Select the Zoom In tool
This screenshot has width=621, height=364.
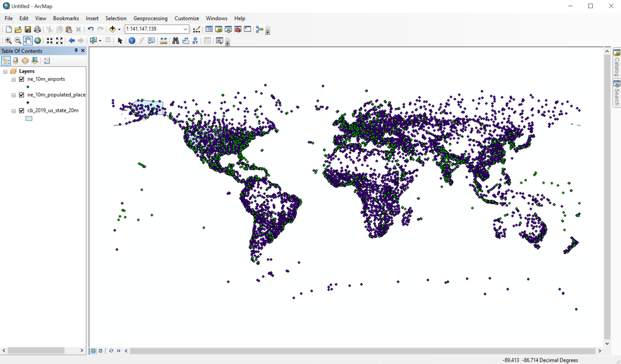8,41
